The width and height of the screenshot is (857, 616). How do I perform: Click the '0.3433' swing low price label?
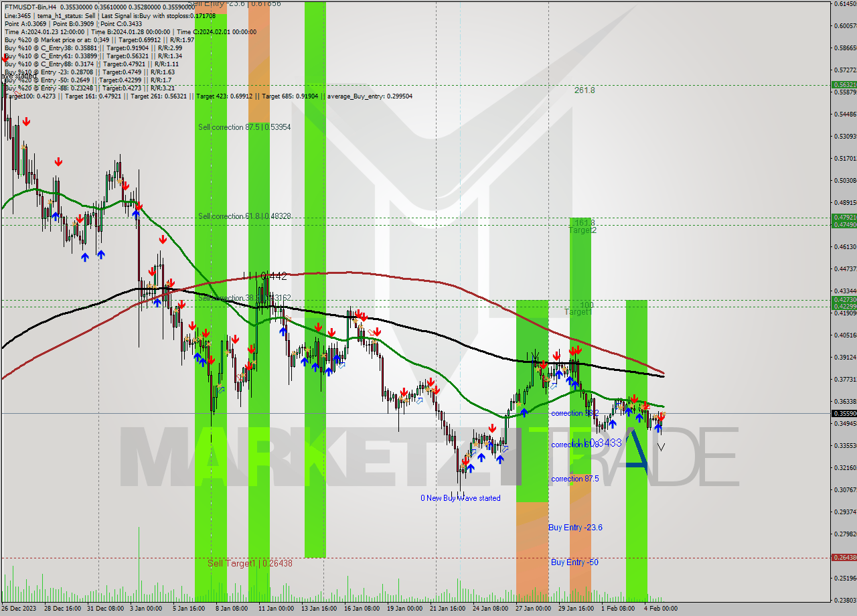tap(605, 443)
